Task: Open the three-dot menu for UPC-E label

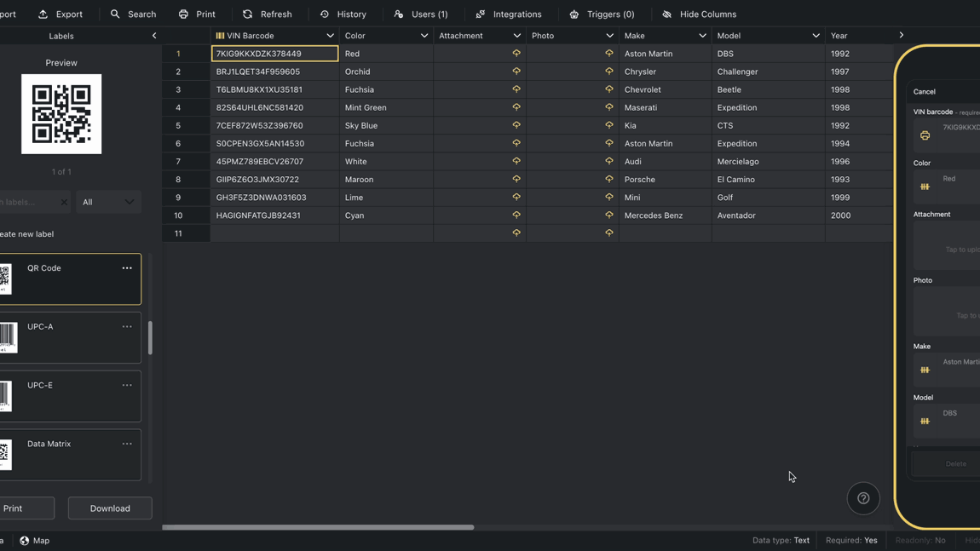Action: [x=127, y=386]
